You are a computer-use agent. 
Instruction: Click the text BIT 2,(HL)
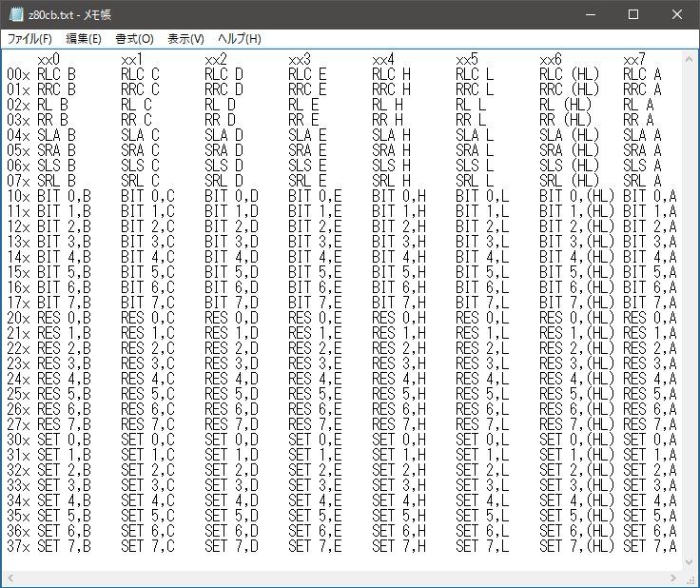[576, 226]
